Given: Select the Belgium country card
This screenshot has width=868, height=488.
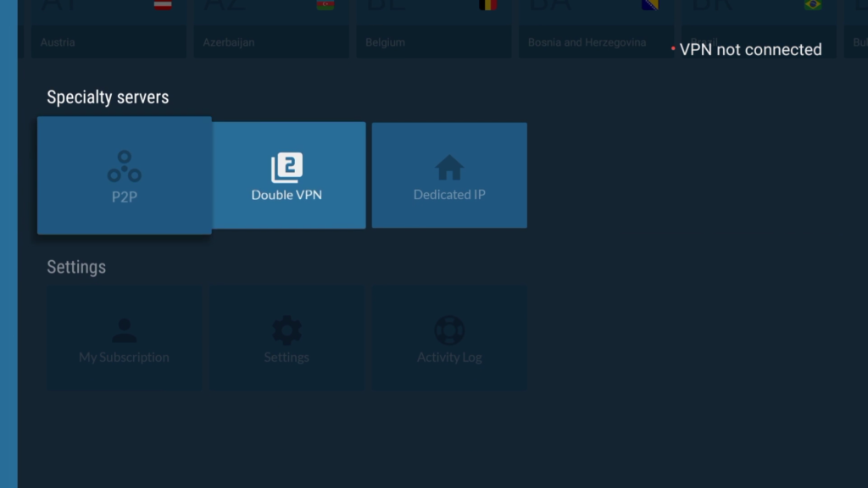Looking at the screenshot, I should pos(433,29).
